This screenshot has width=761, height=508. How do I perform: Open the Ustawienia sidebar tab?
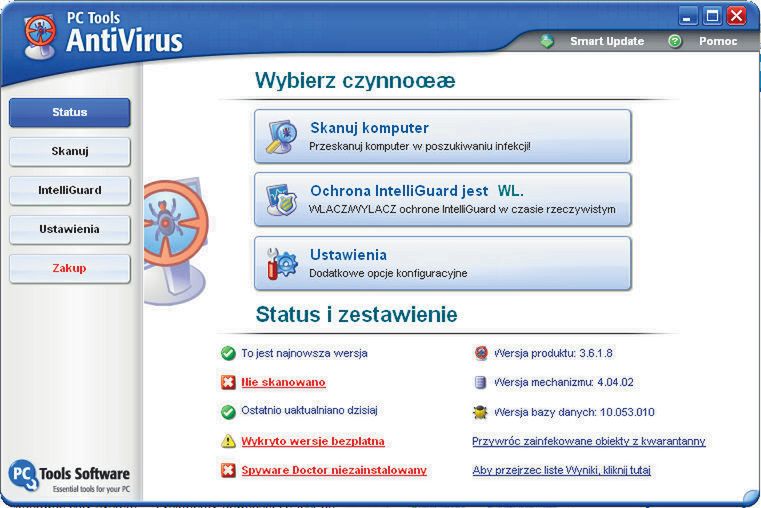point(70,229)
